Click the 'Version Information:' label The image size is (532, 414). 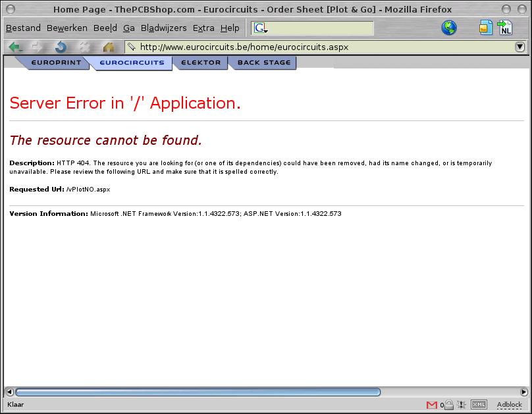point(49,214)
